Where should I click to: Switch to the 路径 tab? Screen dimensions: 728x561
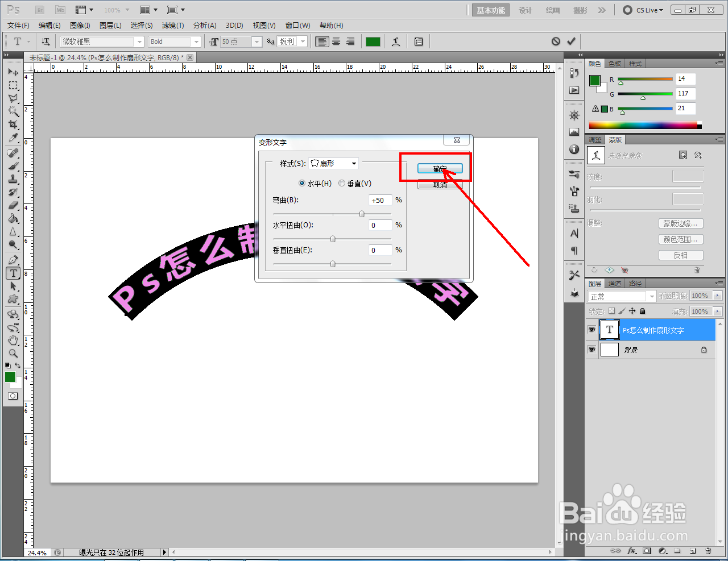coord(635,284)
